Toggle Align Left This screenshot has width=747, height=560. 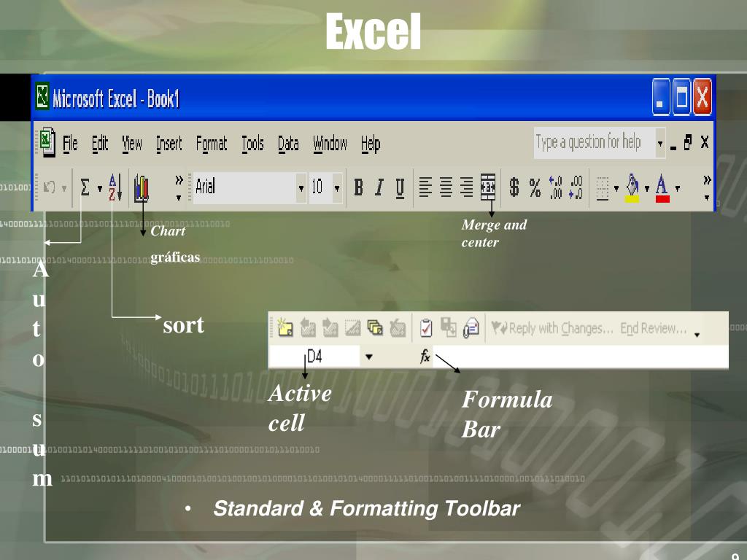[425, 187]
